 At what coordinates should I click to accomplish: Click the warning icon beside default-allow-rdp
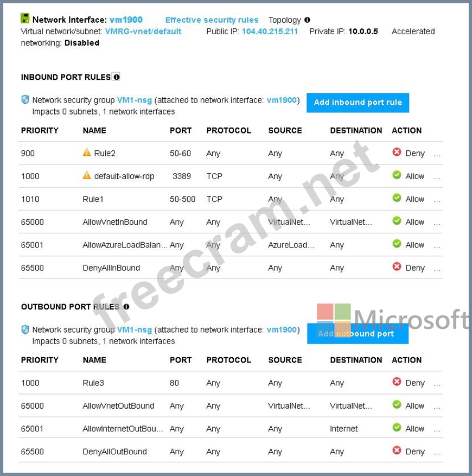[87, 175]
